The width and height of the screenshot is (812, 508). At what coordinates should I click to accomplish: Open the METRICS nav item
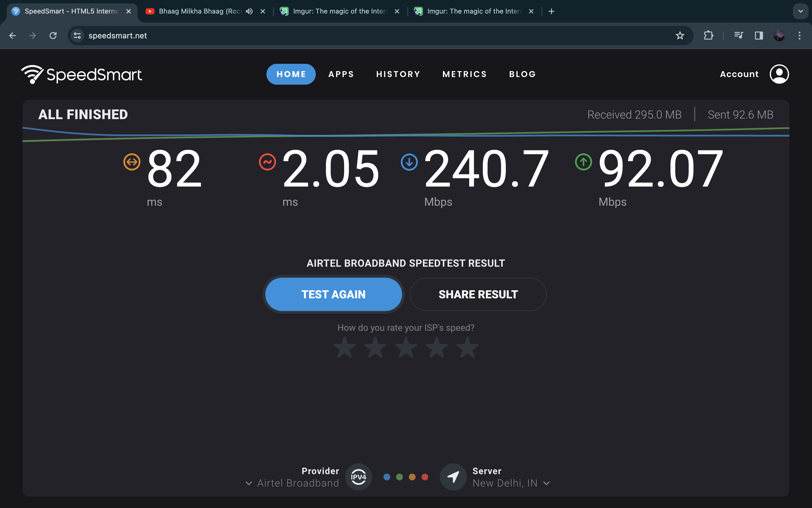(465, 74)
